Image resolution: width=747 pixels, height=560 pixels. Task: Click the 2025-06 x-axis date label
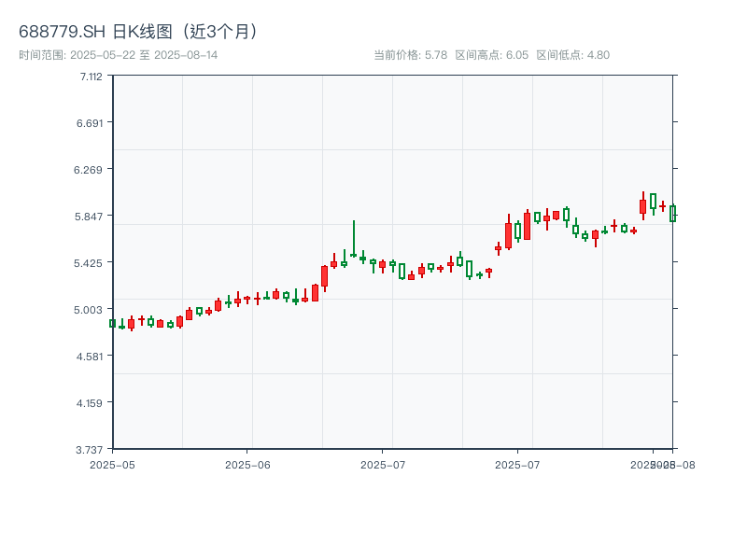coord(247,464)
